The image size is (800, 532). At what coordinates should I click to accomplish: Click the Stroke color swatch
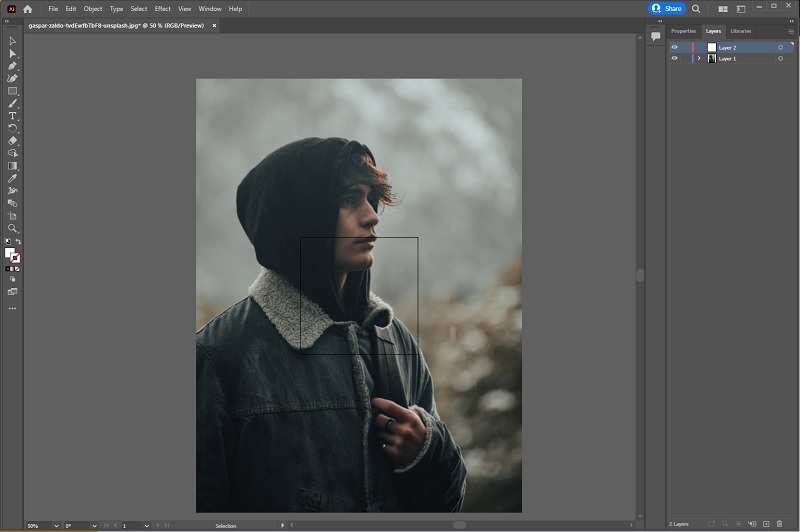tap(16, 259)
